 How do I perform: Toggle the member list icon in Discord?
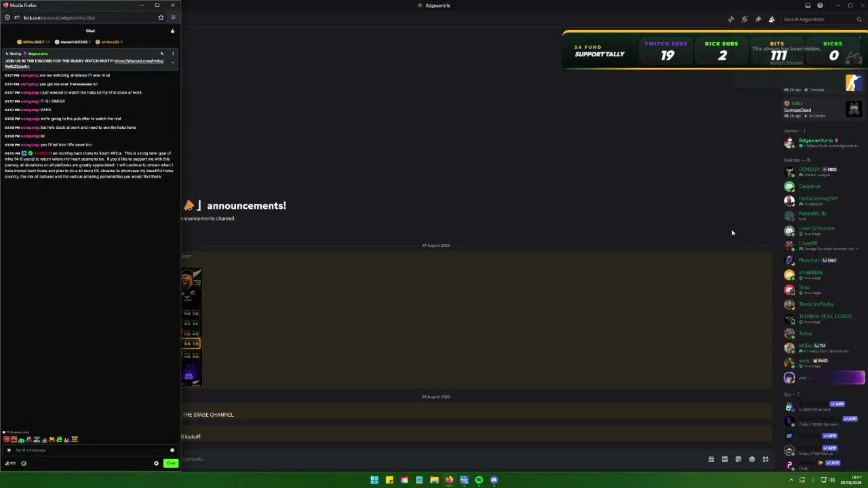[x=771, y=19]
